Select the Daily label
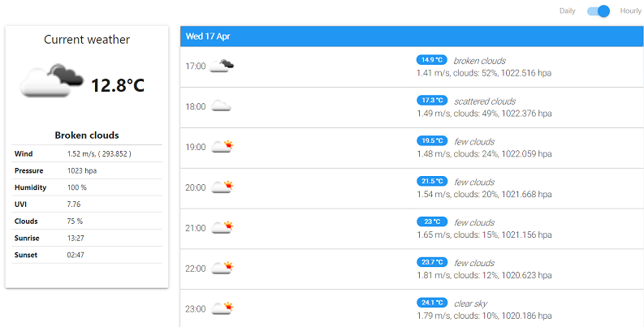This screenshot has width=644, height=327. point(567,11)
